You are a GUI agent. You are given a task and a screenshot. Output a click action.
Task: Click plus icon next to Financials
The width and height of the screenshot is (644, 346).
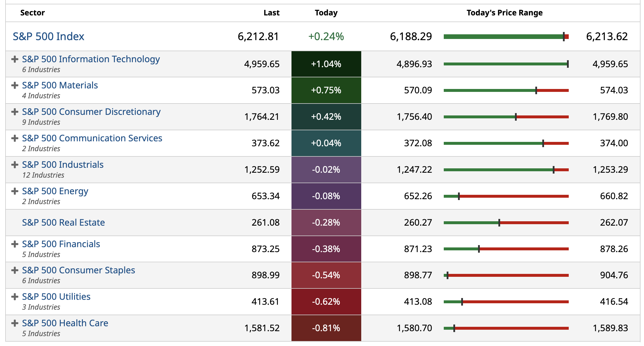click(x=15, y=244)
